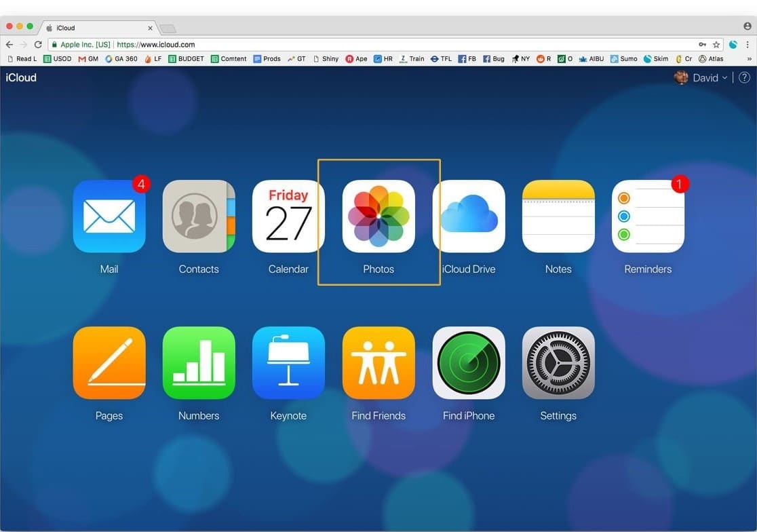Close the iCloud tab
The image size is (757, 532).
pos(150,28)
